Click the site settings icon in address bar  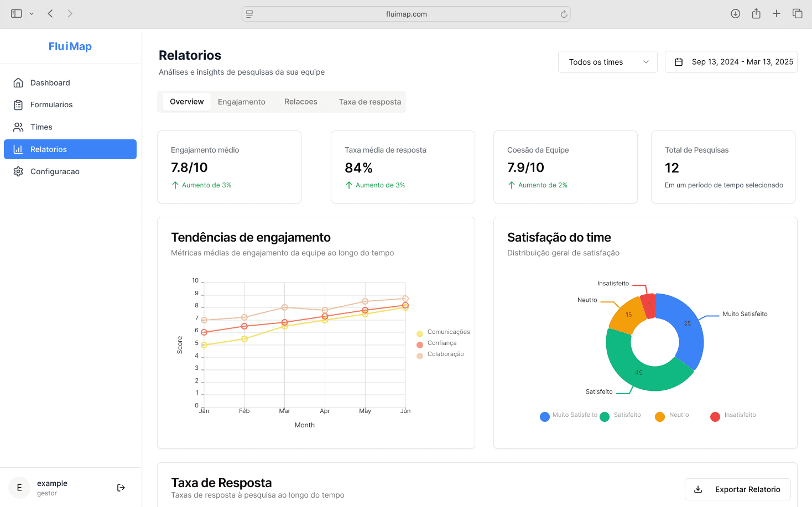click(x=249, y=14)
